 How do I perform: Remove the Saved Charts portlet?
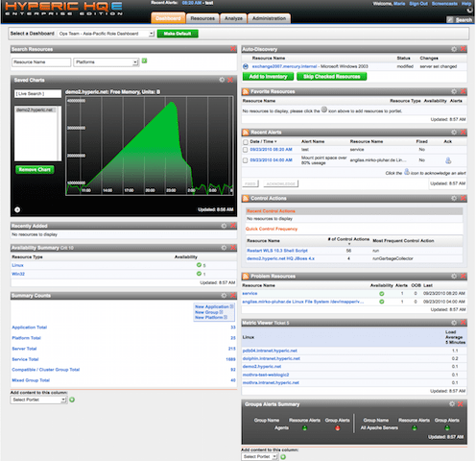[230, 80]
